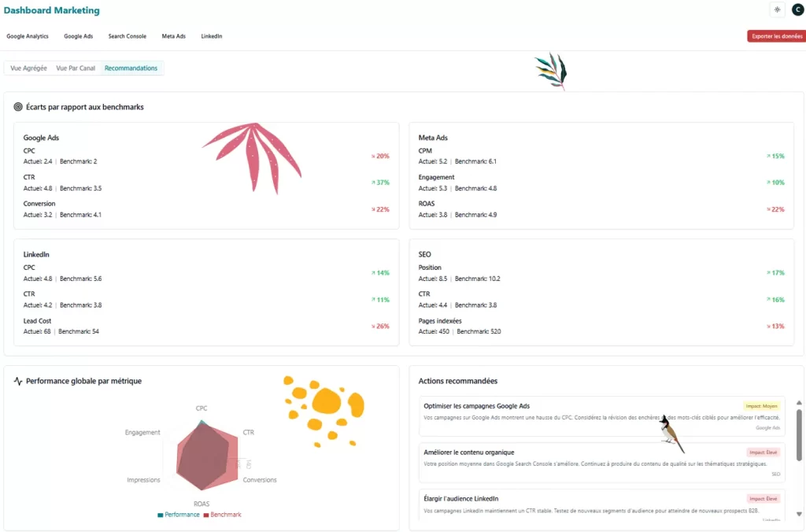The image size is (806, 532).
Task: Click the green up arrow by SEO Position 17%
Action: pos(768,273)
